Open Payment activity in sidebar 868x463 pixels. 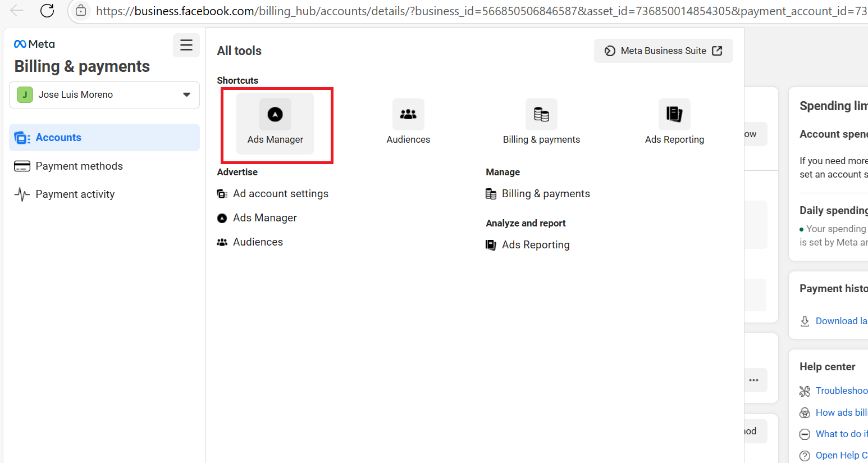tap(75, 194)
